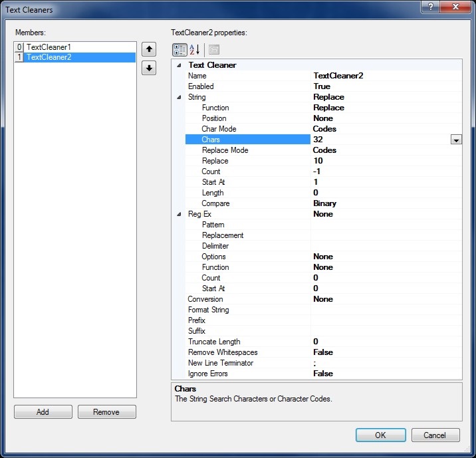This screenshot has width=476, height=458.
Task: Collapse the Text Cleaner category
Action: tap(178, 65)
